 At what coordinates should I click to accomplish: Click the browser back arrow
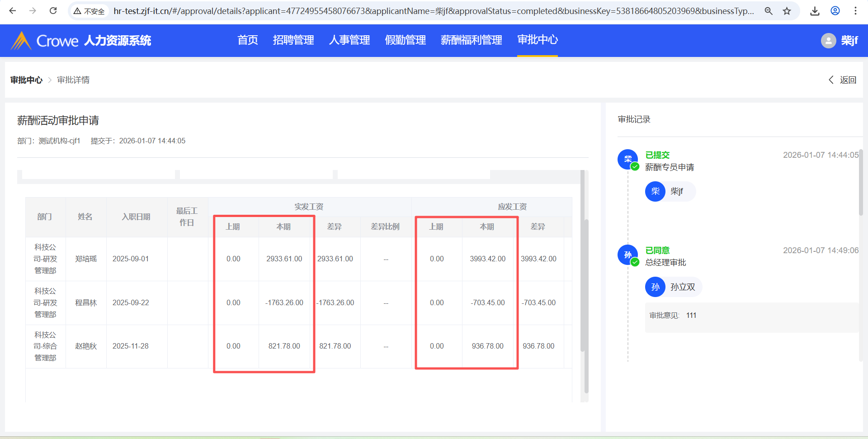coord(13,11)
